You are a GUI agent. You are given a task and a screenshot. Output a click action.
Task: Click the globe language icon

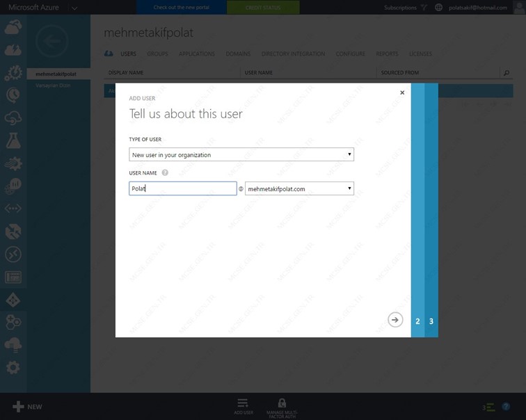coord(438,8)
